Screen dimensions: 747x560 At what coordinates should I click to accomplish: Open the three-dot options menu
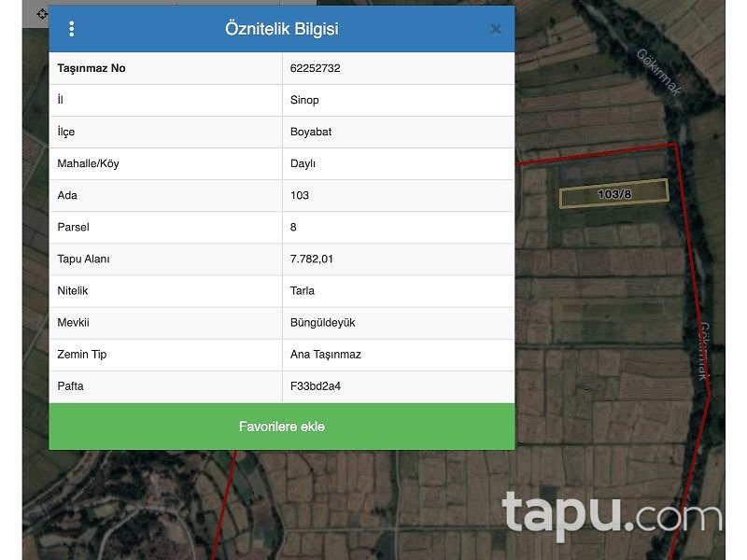tap(72, 29)
